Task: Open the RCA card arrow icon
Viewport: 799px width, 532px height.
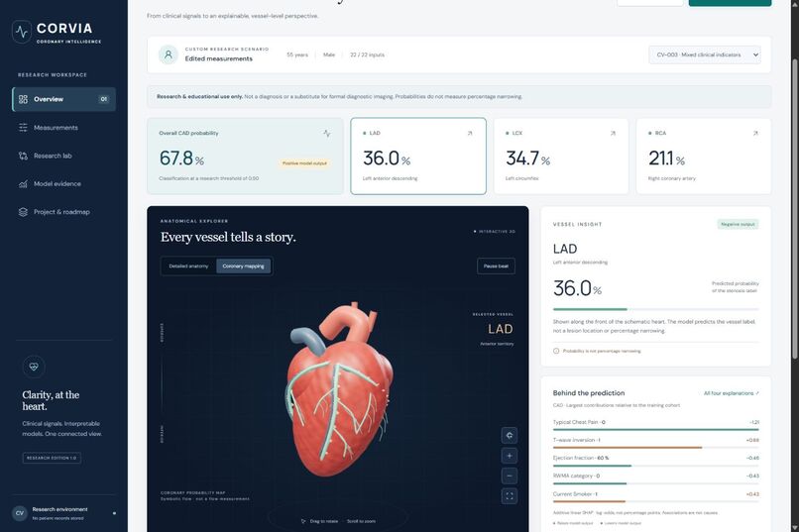Action: (755, 134)
